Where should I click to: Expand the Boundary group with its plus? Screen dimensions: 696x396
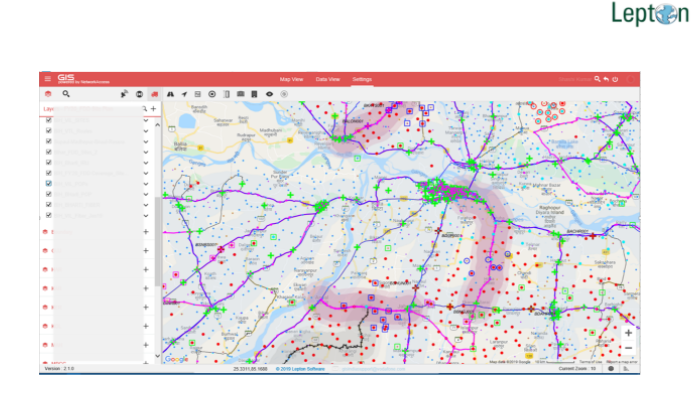click(146, 232)
